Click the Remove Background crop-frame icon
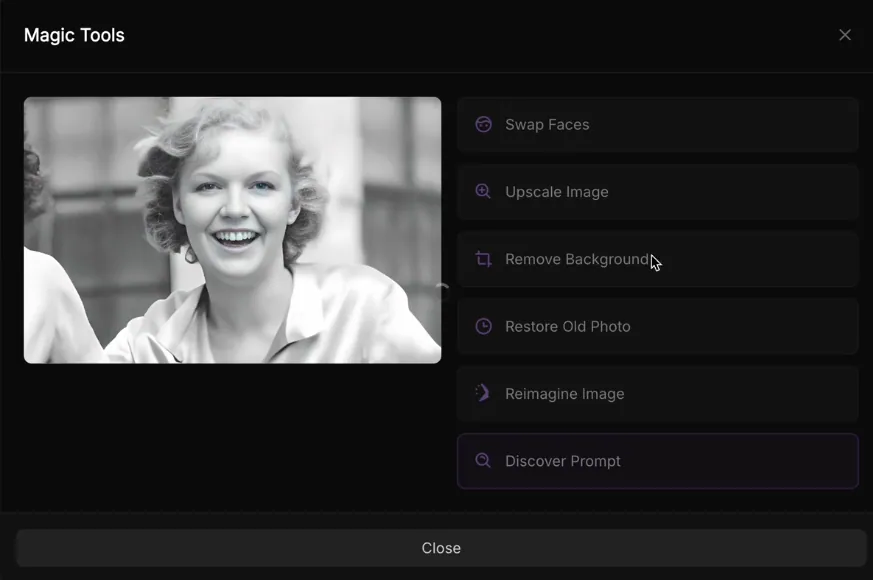This screenshot has height=580, width=873. pyautogui.click(x=483, y=259)
